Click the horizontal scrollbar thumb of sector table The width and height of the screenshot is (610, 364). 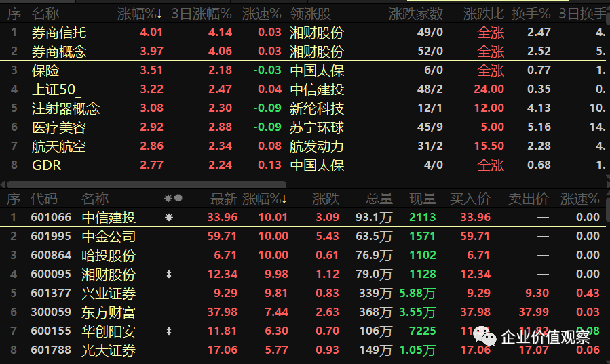click(147, 184)
